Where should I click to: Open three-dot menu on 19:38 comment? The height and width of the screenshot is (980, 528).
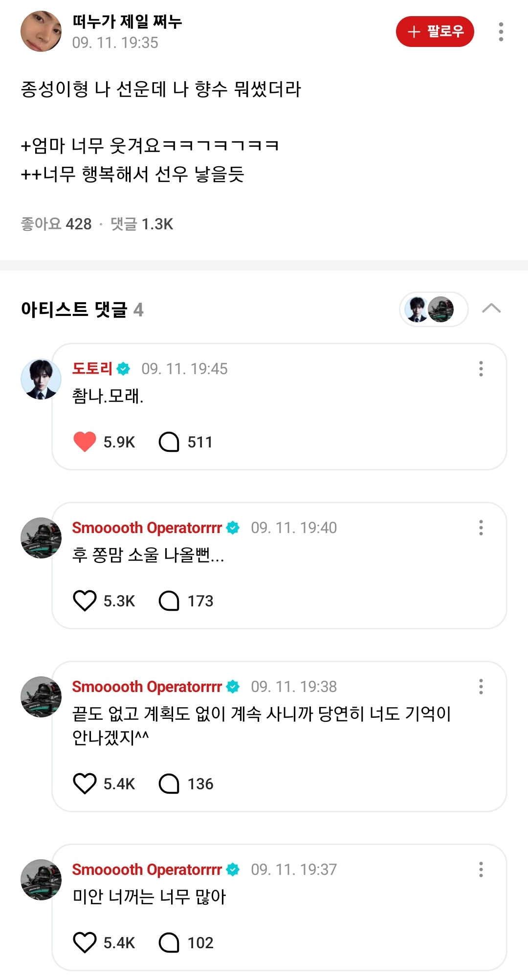[x=481, y=687]
